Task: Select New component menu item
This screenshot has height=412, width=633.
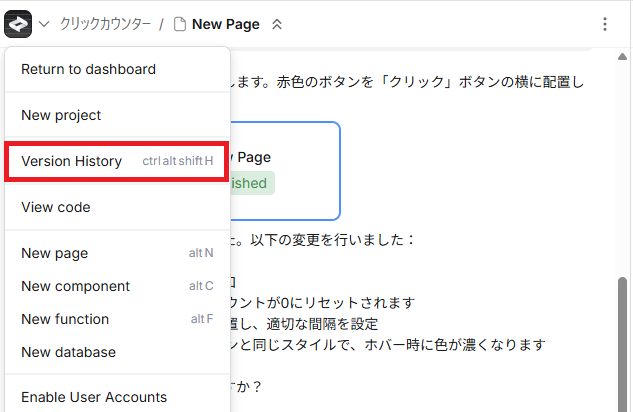Action: tap(75, 286)
